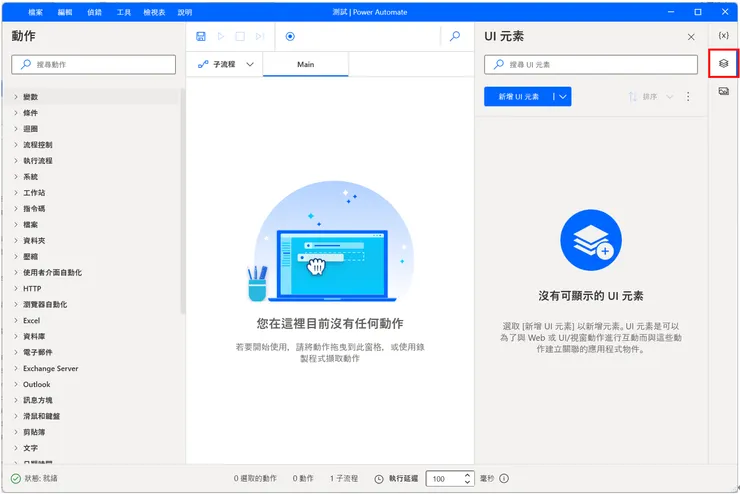Click the run flow play icon
This screenshot has width=740, height=494.
tap(220, 36)
